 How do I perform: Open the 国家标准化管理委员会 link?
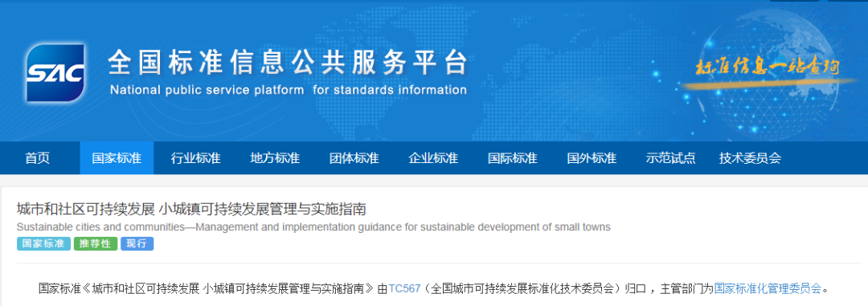(768, 288)
